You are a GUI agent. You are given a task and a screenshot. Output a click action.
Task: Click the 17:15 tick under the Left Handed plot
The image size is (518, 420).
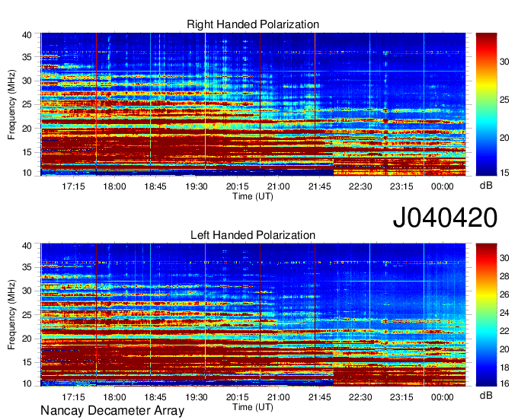[73, 397]
